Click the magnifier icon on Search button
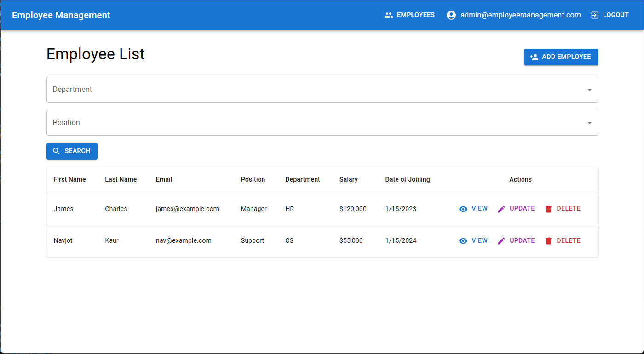 (57, 151)
